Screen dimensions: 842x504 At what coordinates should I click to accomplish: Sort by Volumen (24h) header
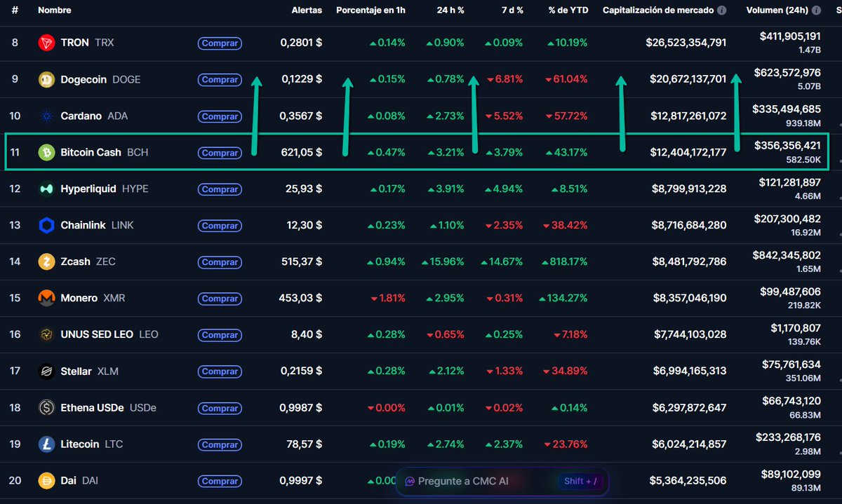[x=778, y=11]
